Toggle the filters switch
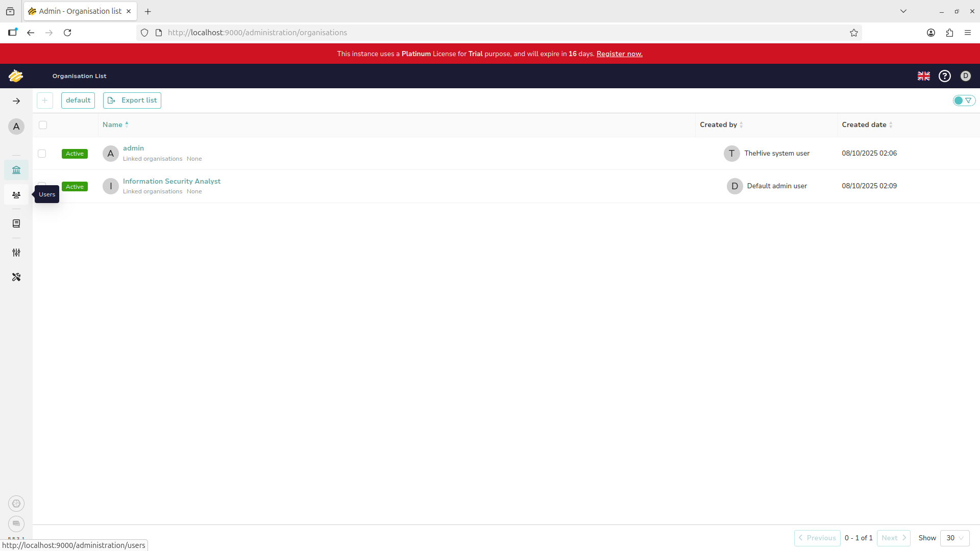Screen dimensions: 980x551 click(x=964, y=101)
